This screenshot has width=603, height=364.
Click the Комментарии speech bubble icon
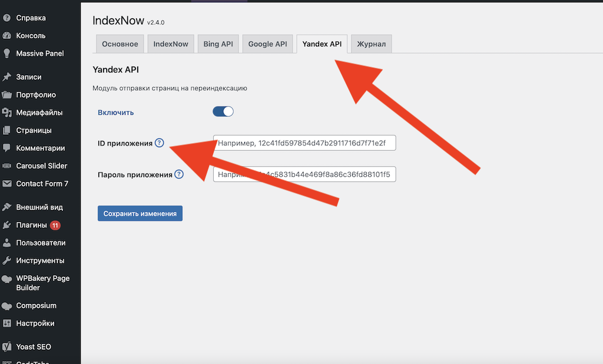[x=6, y=148]
